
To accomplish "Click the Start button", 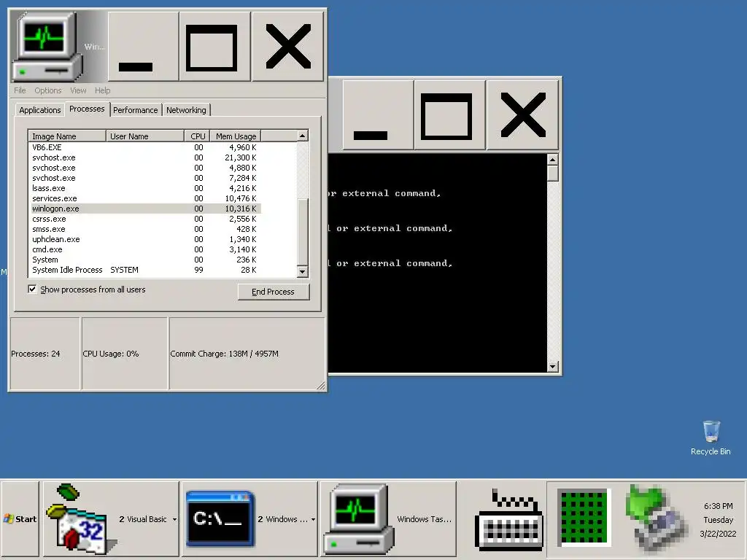I will click(x=20, y=519).
